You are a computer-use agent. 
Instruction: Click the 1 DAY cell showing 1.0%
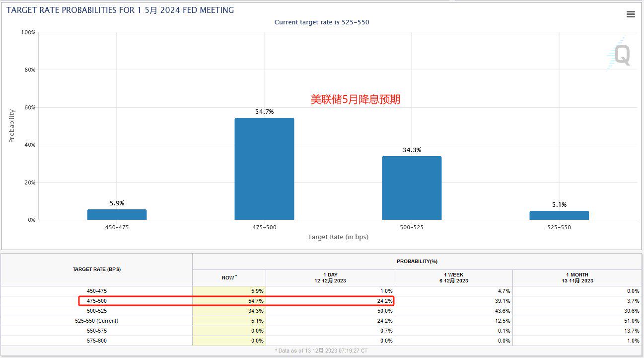tap(330, 291)
